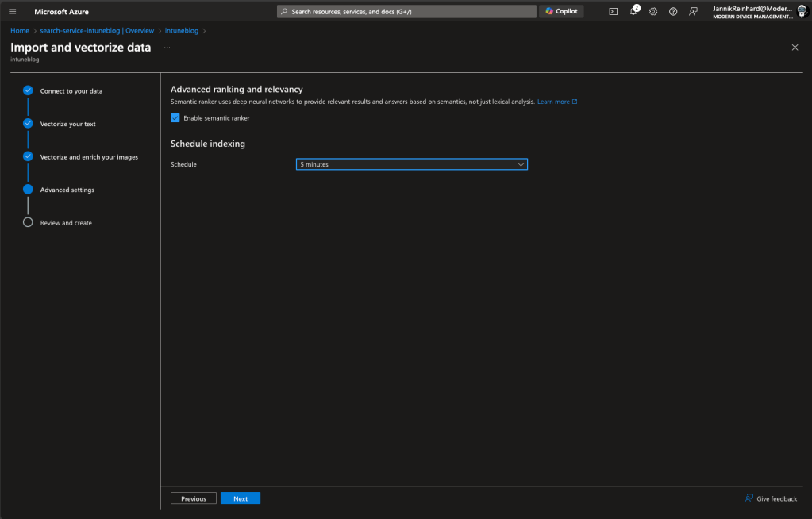The width and height of the screenshot is (812, 519).
Task: Open the notifications bell showing 2 alerts
Action: tap(633, 11)
